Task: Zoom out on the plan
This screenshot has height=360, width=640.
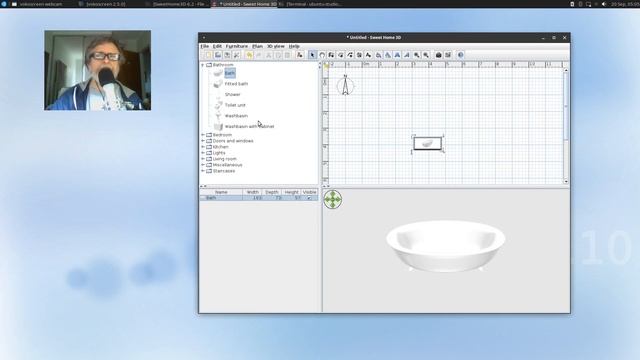Action: click(x=426, y=55)
